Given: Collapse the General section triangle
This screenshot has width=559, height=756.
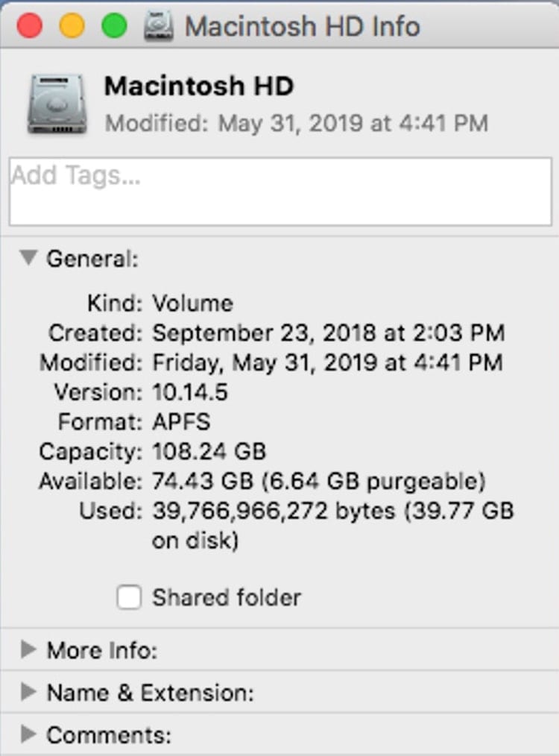Looking at the screenshot, I should click(29, 258).
